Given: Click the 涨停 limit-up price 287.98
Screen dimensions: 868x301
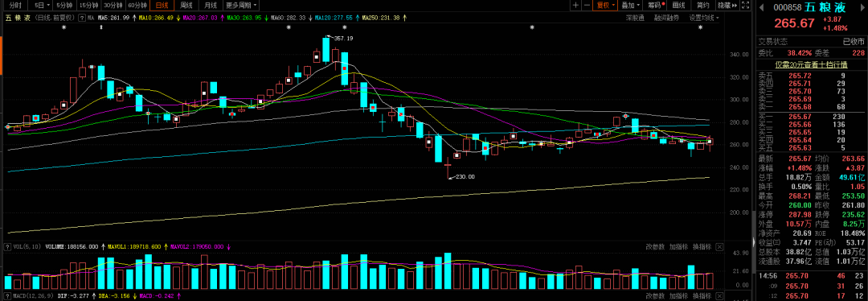Looking at the screenshot, I should 800,215.
